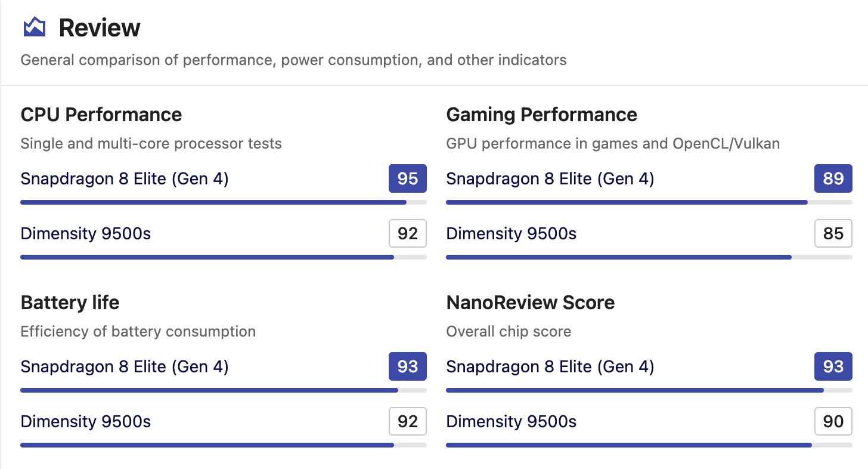Click the Battery life heading
The image size is (868, 469).
tap(70, 303)
